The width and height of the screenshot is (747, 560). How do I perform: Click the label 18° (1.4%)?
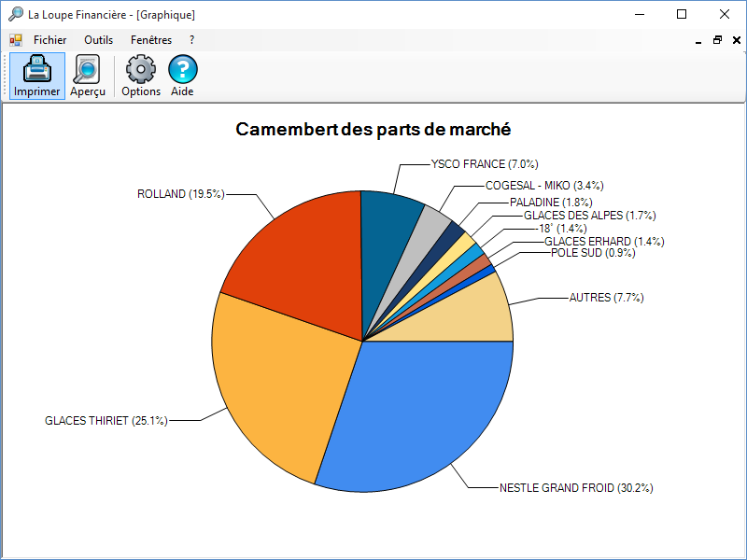pos(563,229)
